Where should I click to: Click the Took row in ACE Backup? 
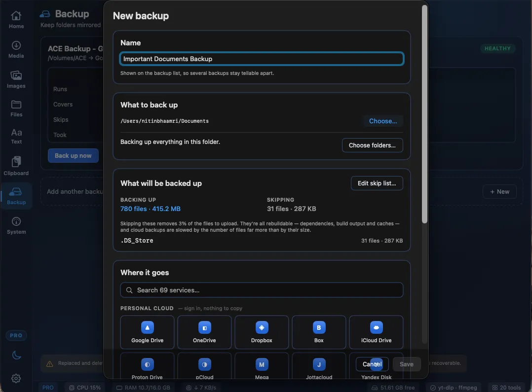60,135
